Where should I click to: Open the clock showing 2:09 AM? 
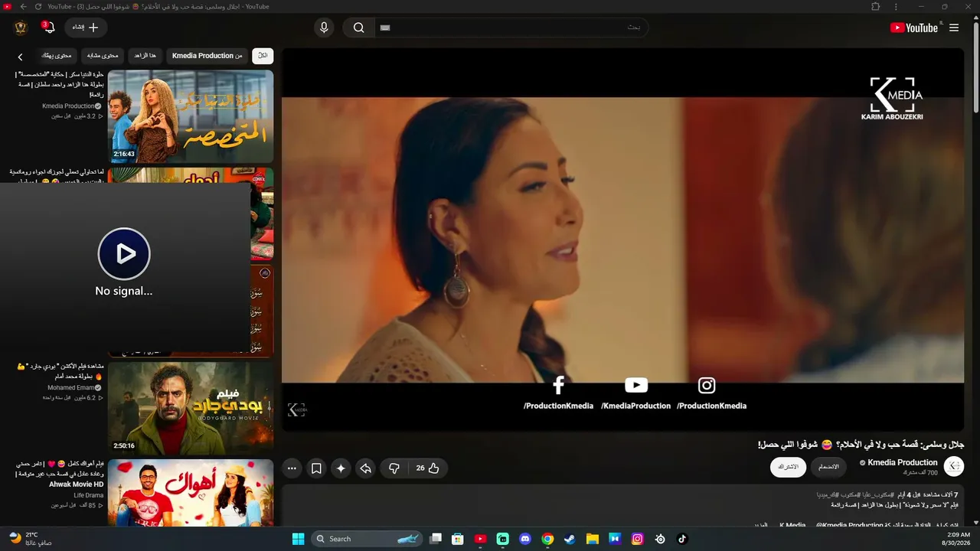[958, 539]
